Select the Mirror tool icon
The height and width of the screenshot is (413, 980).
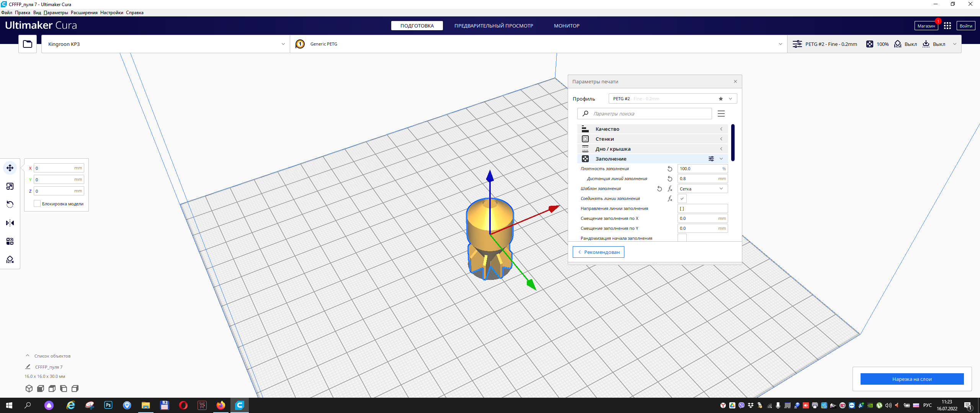pos(10,223)
